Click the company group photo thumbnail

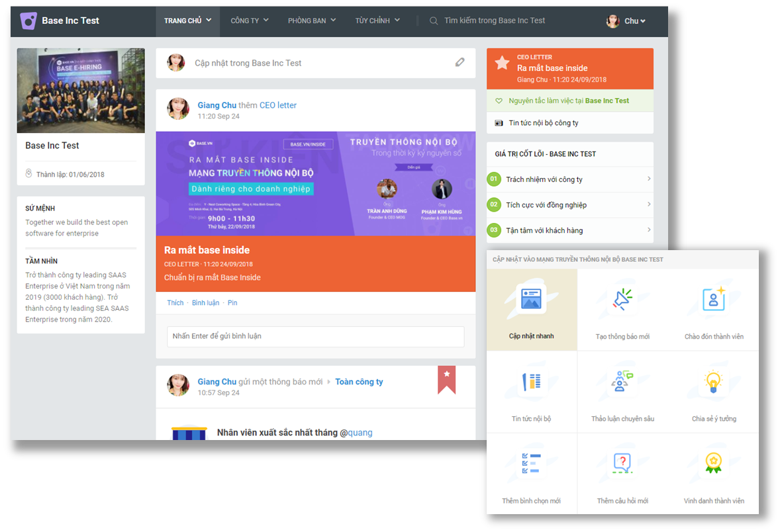(81, 91)
